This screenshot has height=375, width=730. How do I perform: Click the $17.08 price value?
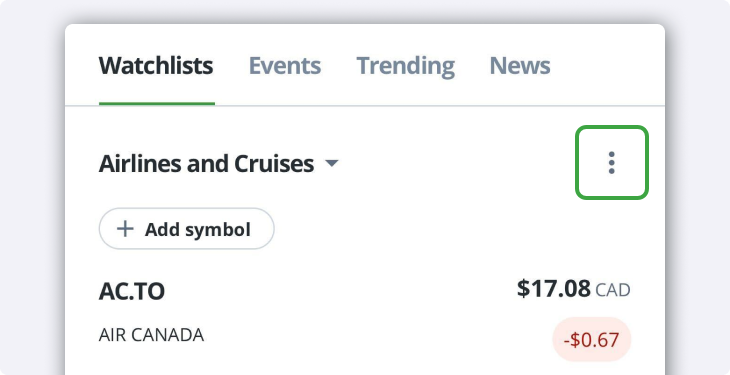coord(554,289)
